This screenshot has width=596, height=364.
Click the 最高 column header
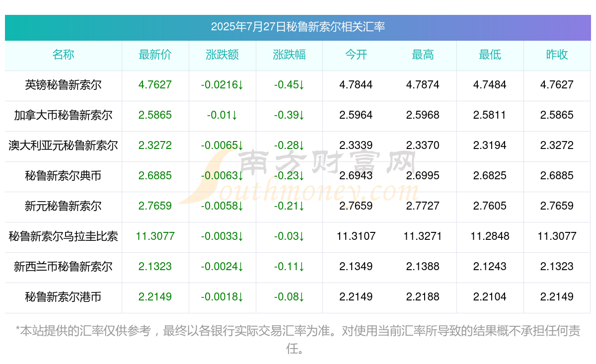[x=423, y=55]
